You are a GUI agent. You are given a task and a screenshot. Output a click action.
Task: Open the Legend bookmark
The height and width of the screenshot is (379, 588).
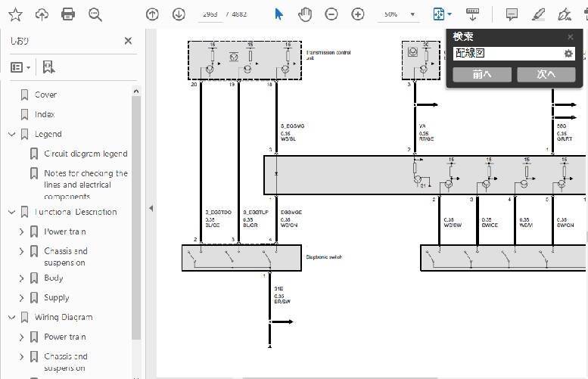pyautogui.click(x=48, y=134)
